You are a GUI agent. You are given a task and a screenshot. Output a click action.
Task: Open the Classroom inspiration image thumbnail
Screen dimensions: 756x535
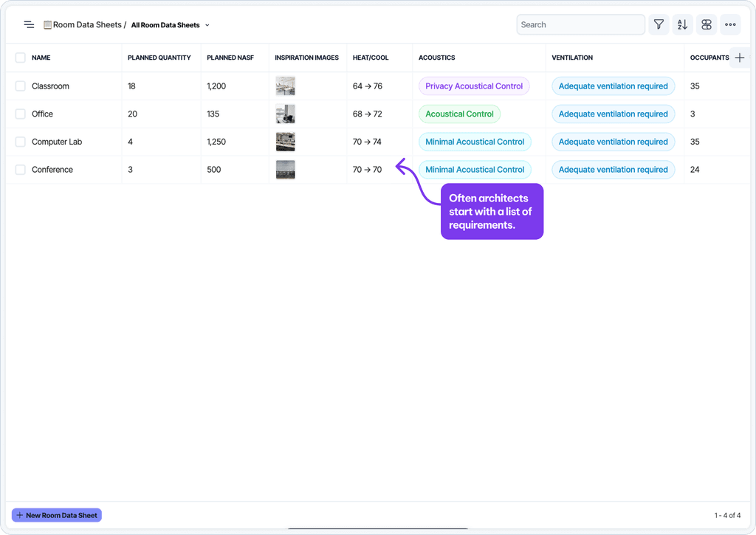tap(286, 86)
